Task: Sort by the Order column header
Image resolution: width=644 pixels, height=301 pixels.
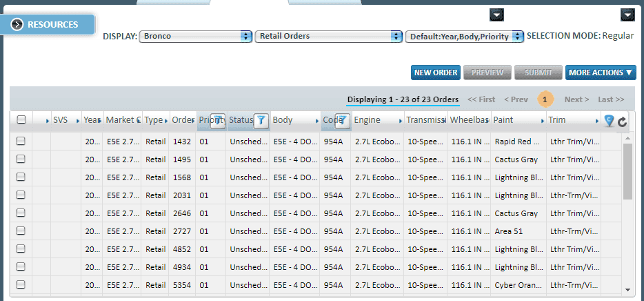Action: (x=182, y=120)
